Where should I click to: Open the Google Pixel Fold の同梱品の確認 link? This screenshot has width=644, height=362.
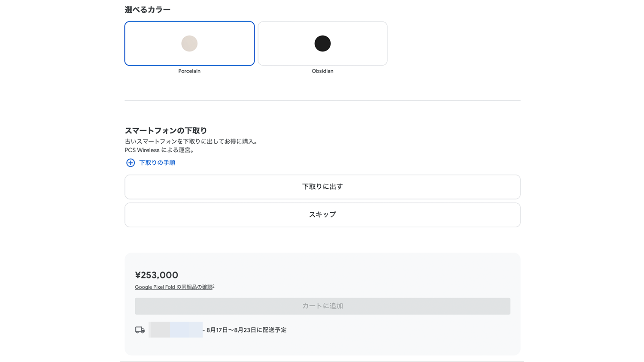(x=173, y=287)
